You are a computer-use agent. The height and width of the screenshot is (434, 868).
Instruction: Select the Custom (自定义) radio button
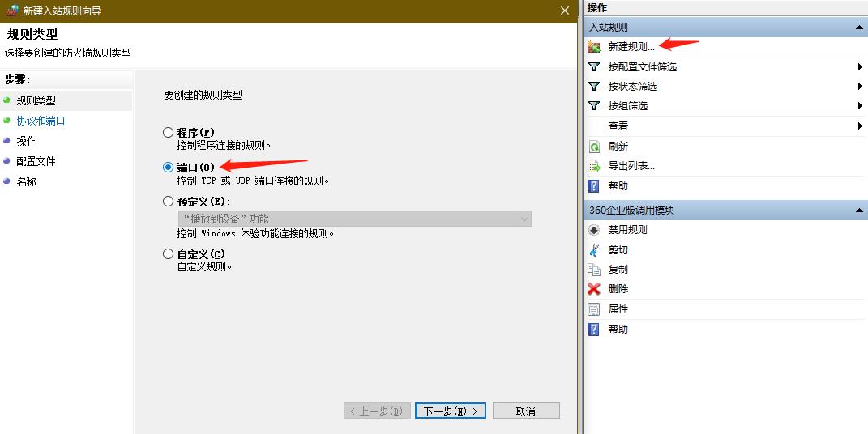tap(169, 253)
